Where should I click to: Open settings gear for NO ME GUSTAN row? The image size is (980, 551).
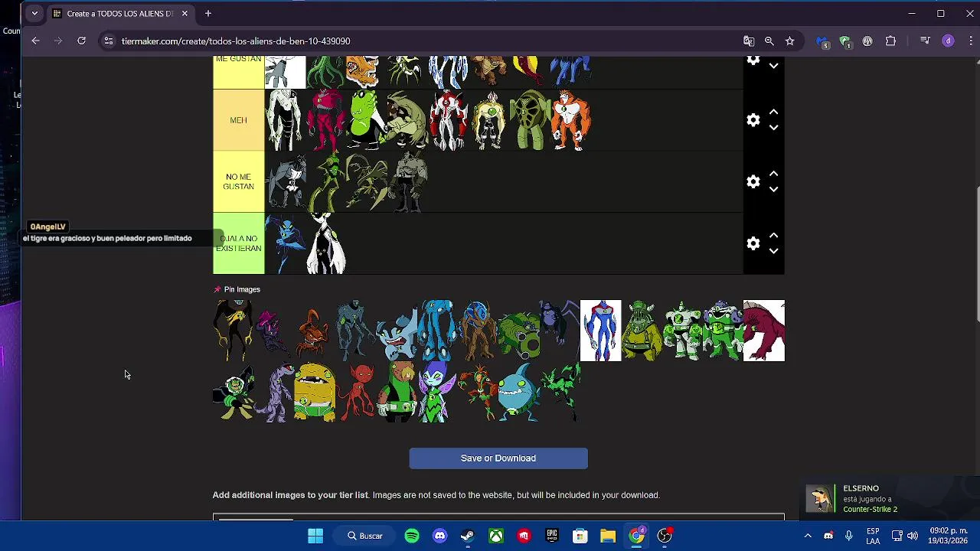click(x=753, y=181)
